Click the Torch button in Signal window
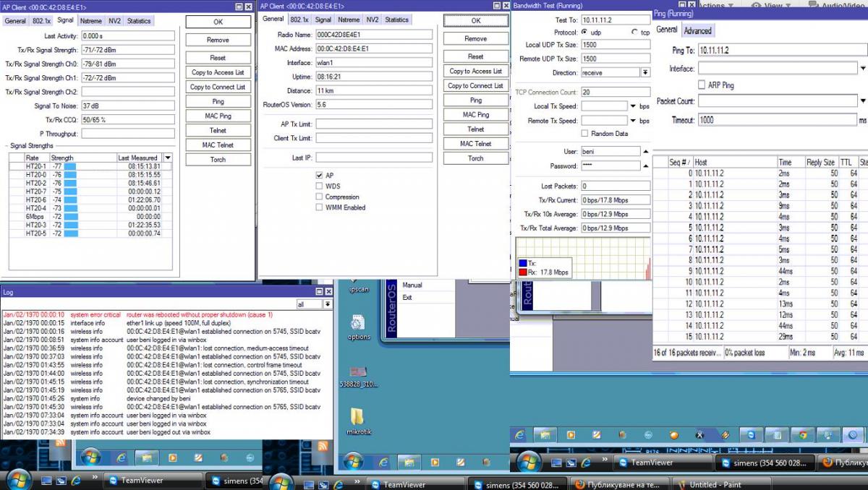Viewport: 868px width, 490px height. (218, 160)
